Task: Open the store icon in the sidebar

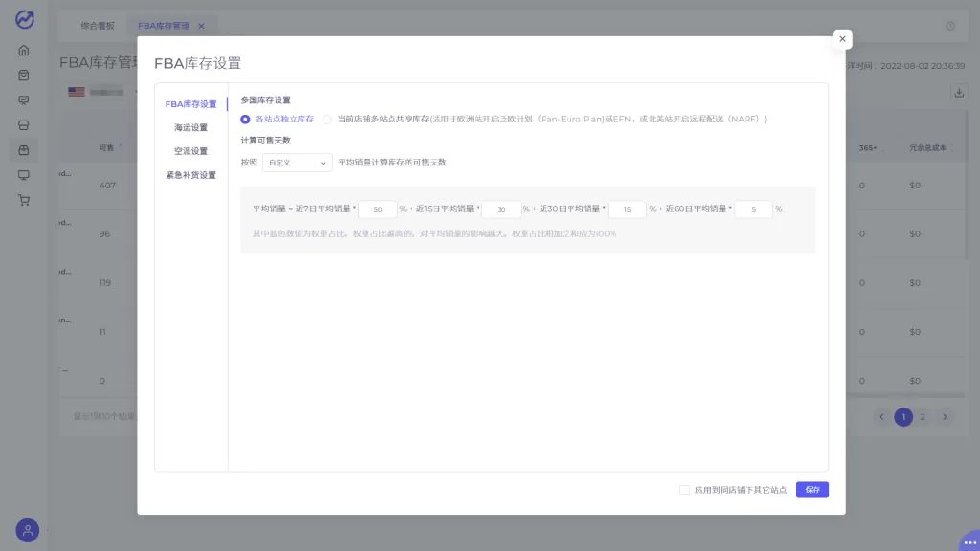Action: [x=24, y=125]
